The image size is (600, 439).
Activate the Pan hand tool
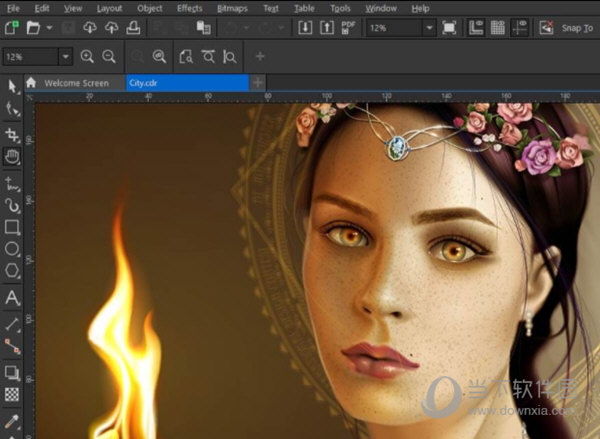12,157
